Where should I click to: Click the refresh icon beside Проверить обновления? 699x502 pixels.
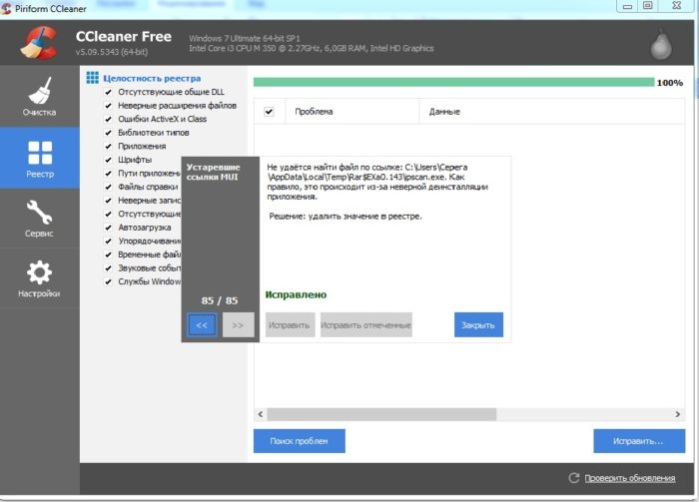(x=574, y=478)
